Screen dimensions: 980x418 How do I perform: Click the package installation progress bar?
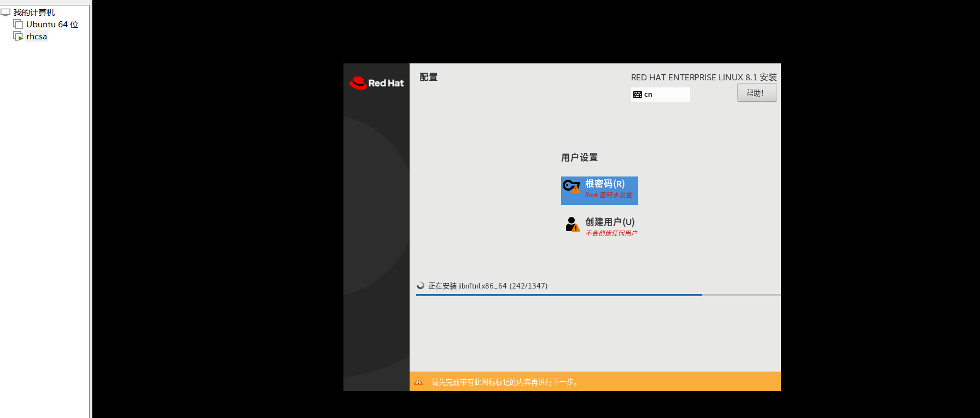tap(598, 295)
